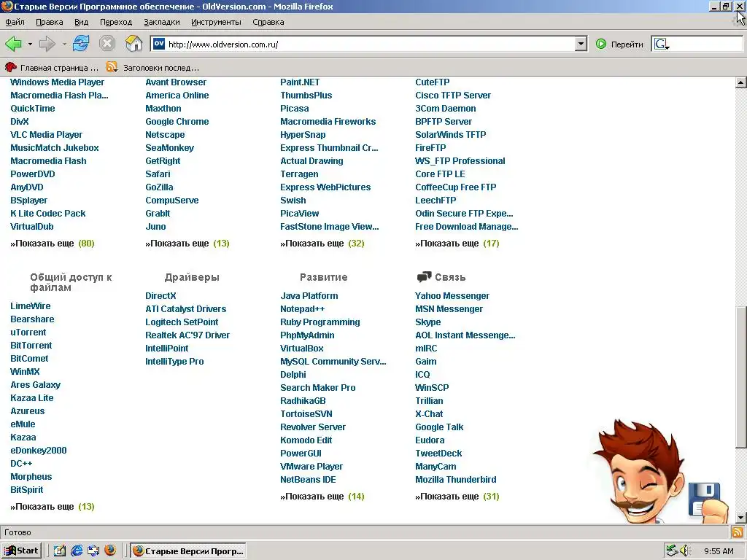The width and height of the screenshot is (747, 560).
Task: Click the Google search input box
Action: 707,44
